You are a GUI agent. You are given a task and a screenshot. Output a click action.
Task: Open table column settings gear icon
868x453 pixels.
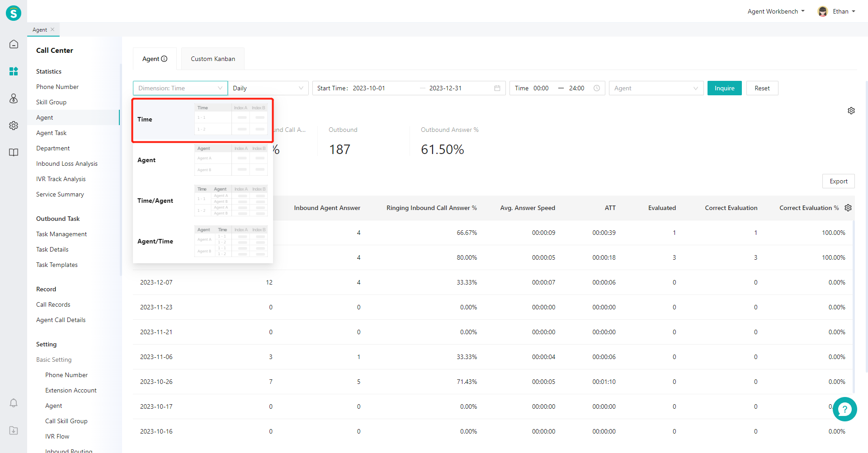coord(848,208)
